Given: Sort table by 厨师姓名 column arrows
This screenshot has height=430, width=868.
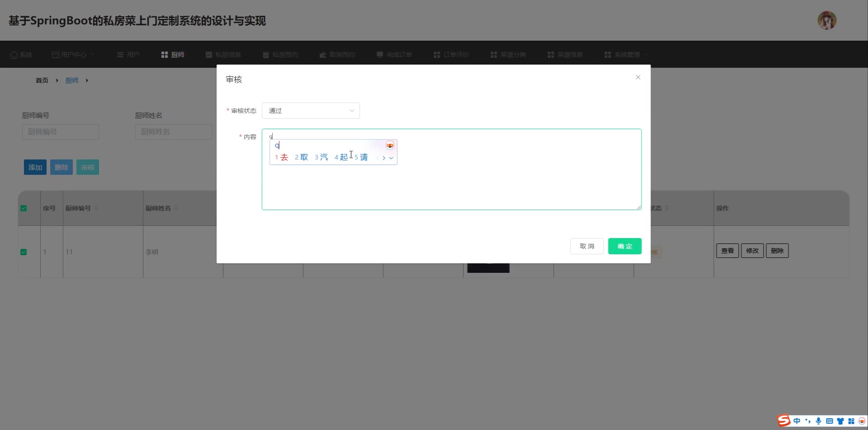Looking at the screenshot, I should (176, 208).
